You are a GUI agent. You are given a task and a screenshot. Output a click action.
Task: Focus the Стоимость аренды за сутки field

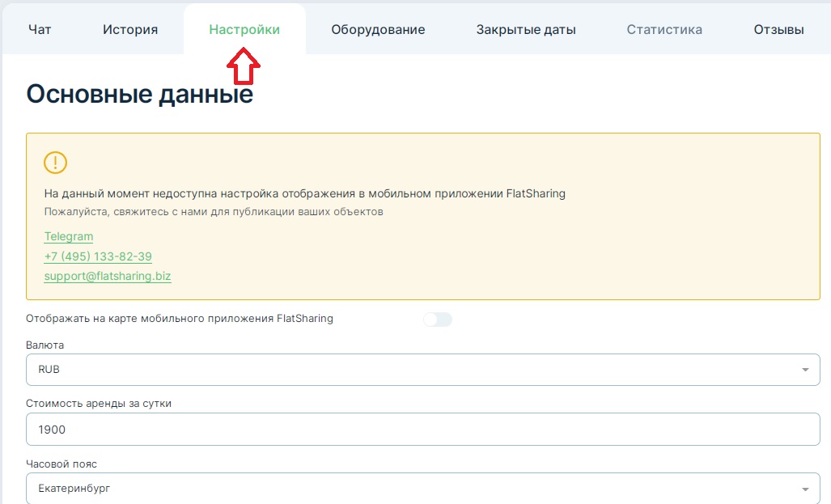click(x=422, y=430)
